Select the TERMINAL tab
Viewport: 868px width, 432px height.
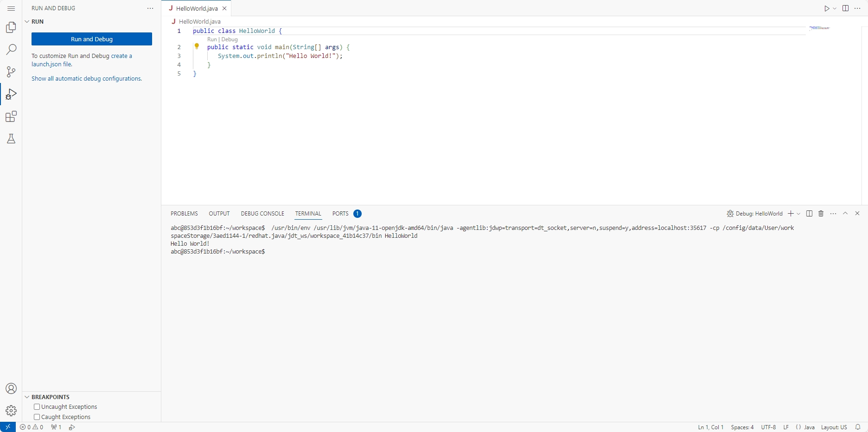coord(308,214)
